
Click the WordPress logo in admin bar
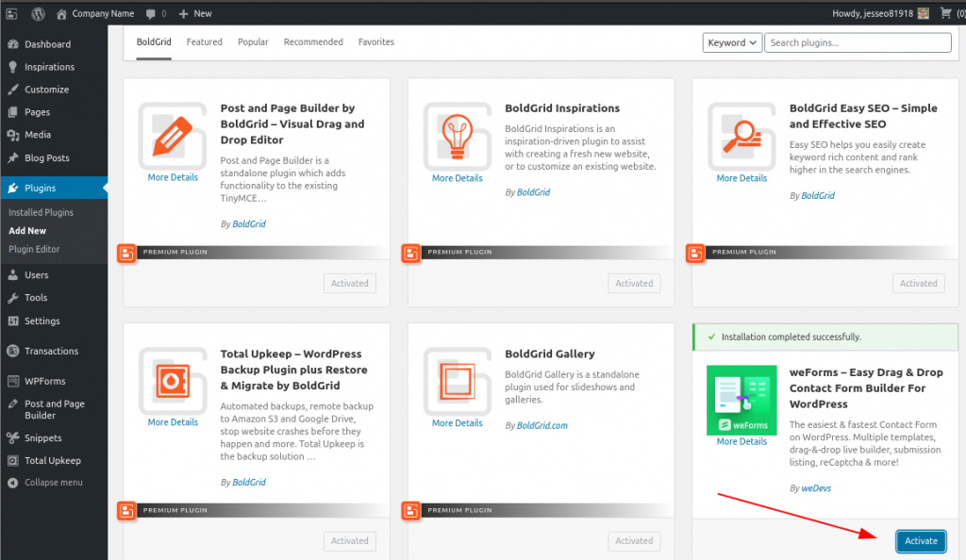[x=38, y=13]
